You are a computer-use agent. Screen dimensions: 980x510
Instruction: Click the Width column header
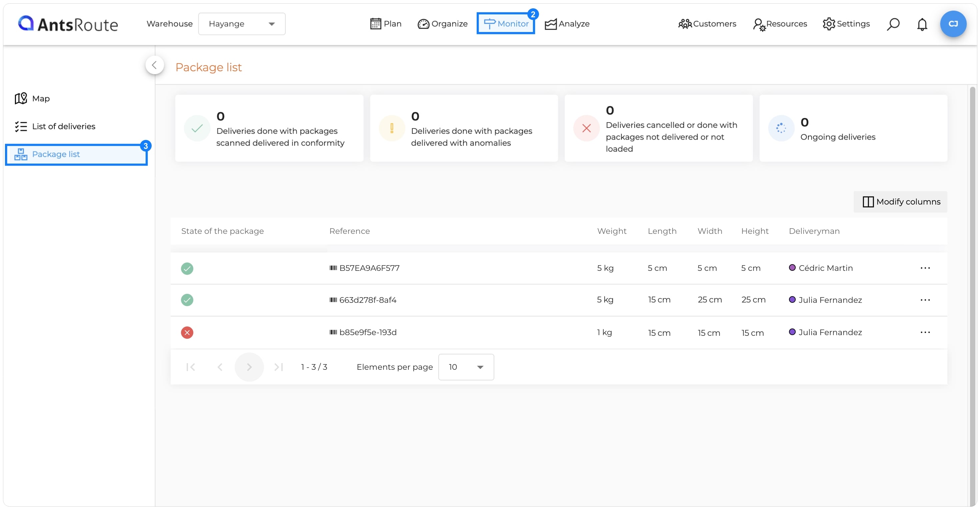tap(710, 231)
